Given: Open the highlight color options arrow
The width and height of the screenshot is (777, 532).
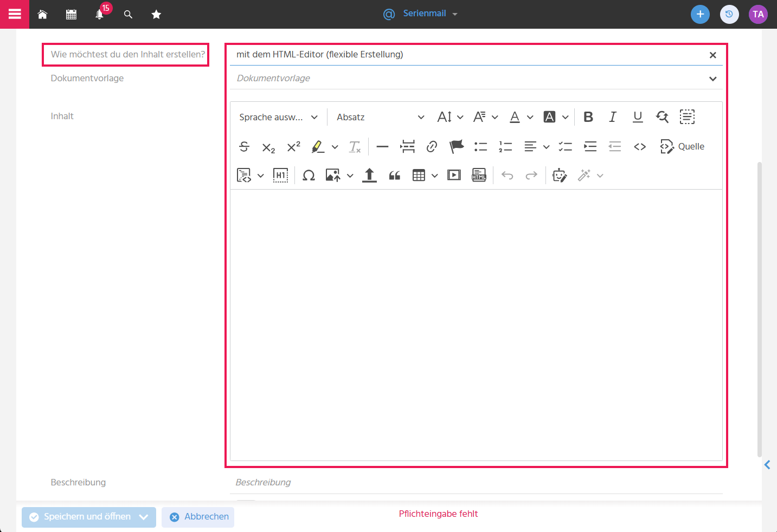Looking at the screenshot, I should click(335, 147).
